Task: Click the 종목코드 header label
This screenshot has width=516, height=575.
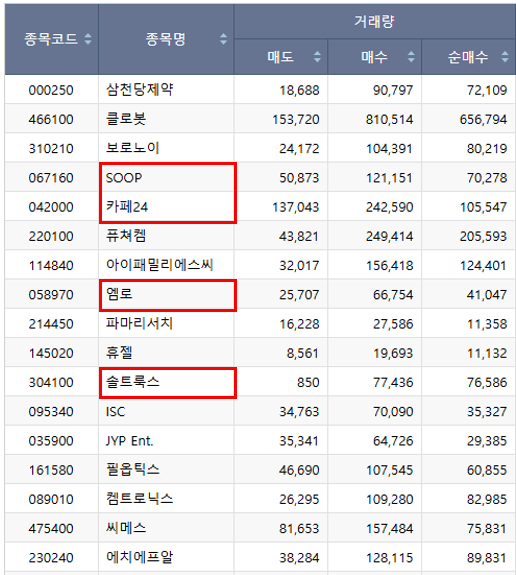Action: pyautogui.click(x=51, y=39)
